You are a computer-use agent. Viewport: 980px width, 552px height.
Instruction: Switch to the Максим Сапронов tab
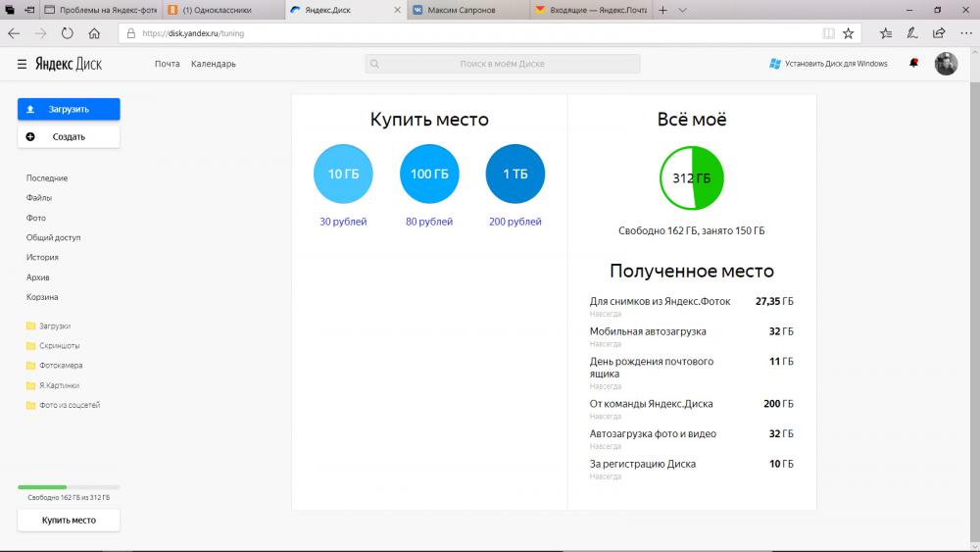click(468, 10)
